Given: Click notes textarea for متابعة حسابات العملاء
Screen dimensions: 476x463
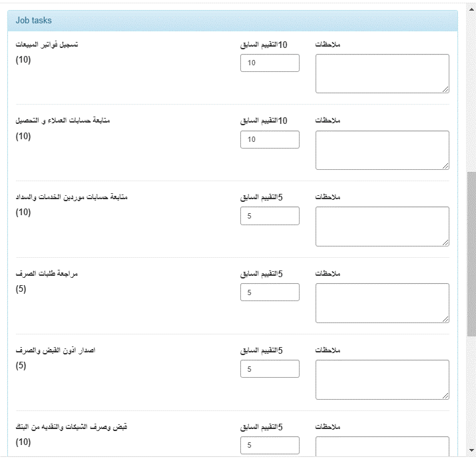Looking at the screenshot, I should coord(382,150).
